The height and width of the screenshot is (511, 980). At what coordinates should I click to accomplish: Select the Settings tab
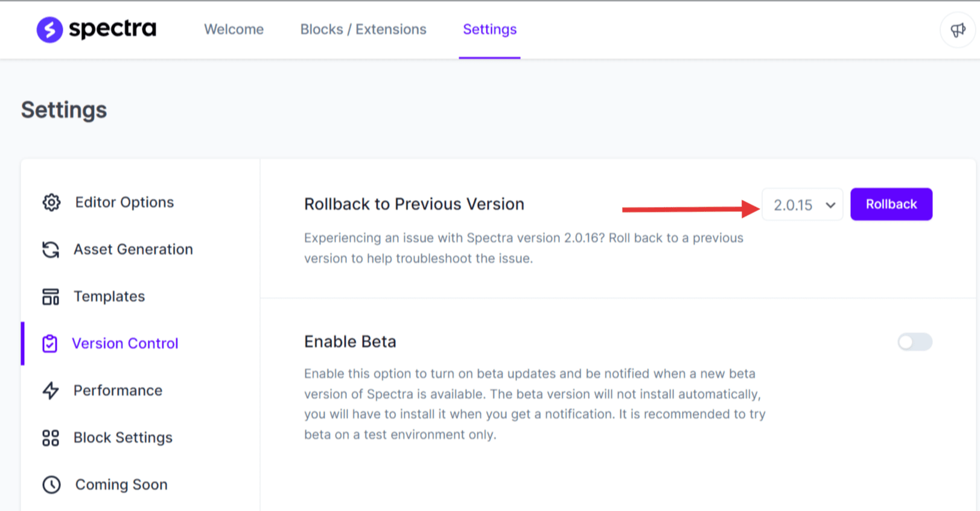(x=489, y=30)
